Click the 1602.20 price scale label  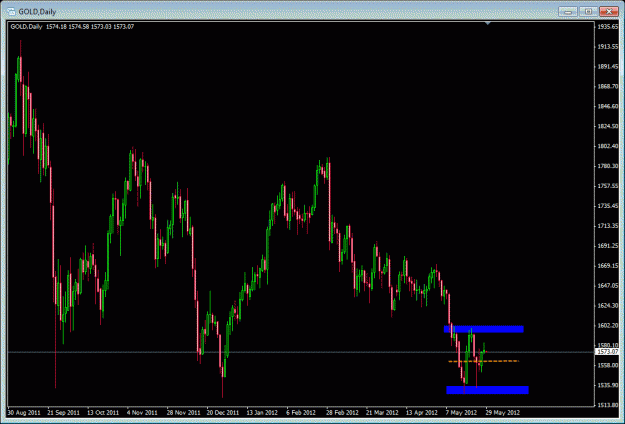(x=608, y=326)
